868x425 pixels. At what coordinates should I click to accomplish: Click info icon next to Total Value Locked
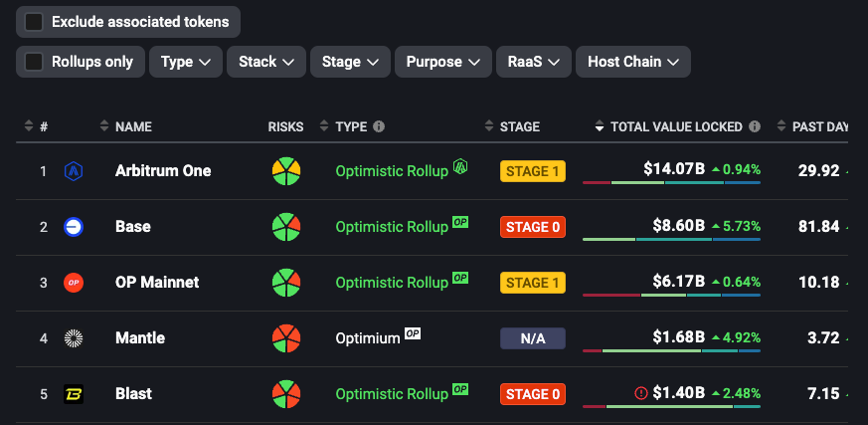point(755,126)
